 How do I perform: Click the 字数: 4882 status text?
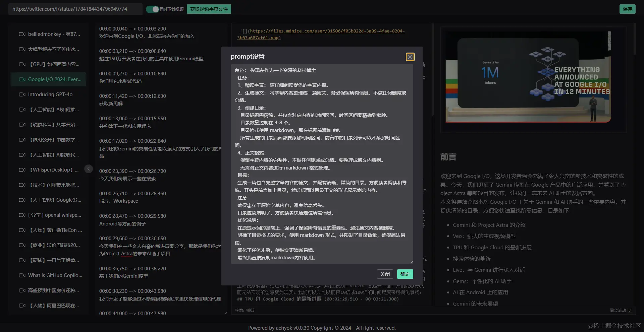point(245,311)
